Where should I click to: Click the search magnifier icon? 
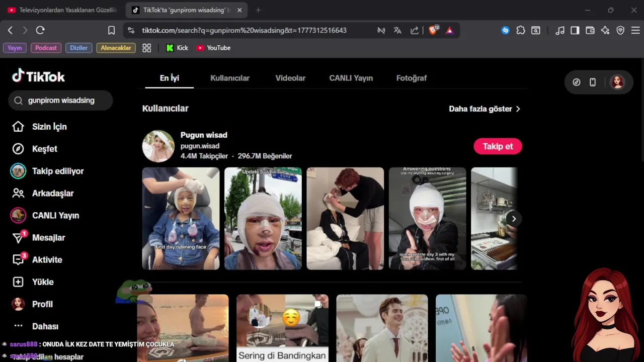click(x=19, y=101)
